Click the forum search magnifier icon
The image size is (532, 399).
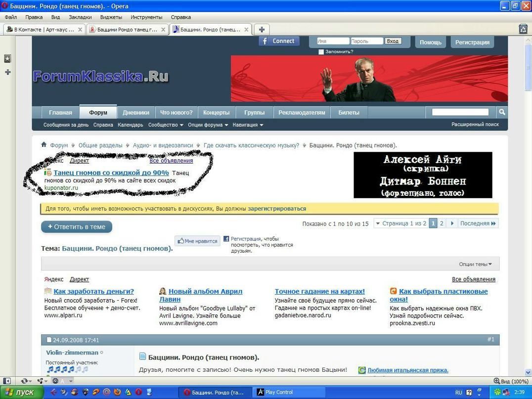[502, 112]
